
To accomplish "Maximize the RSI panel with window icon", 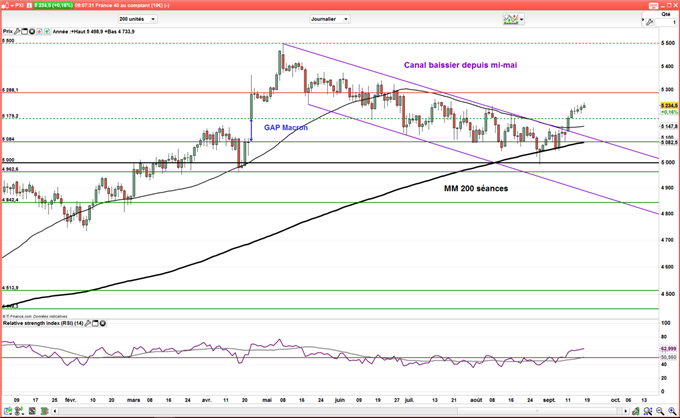I will pos(95,323).
